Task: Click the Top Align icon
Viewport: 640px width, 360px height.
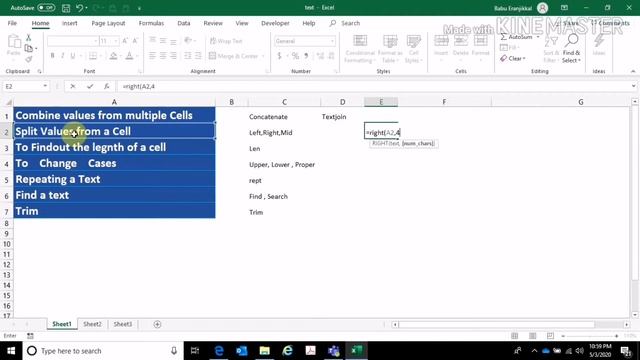Action: pos(152,40)
